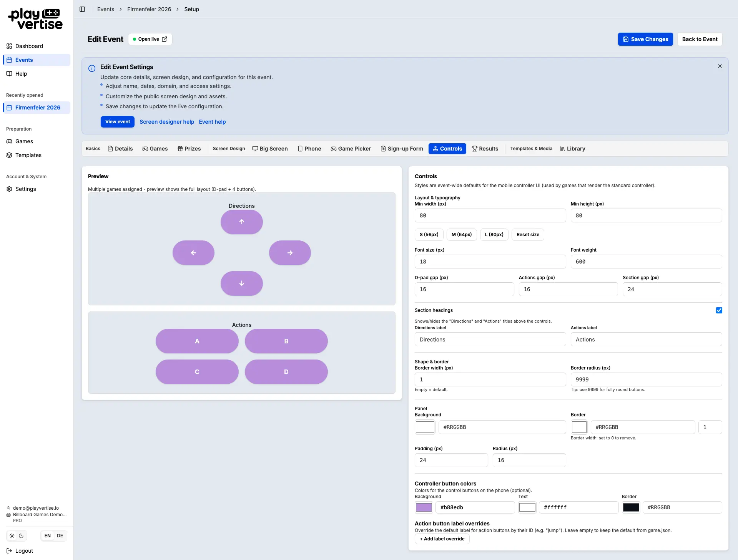
Task: Open controller button Border black swatch
Action: 631,507
